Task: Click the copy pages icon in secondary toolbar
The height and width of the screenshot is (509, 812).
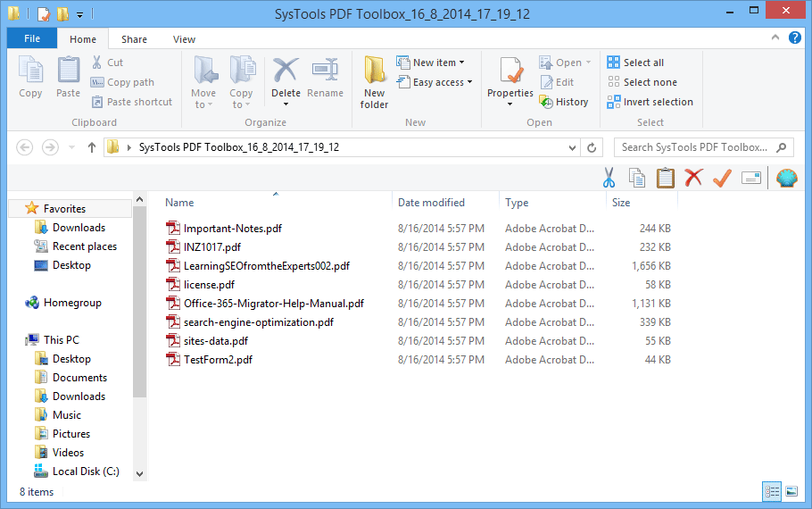Action: click(637, 178)
